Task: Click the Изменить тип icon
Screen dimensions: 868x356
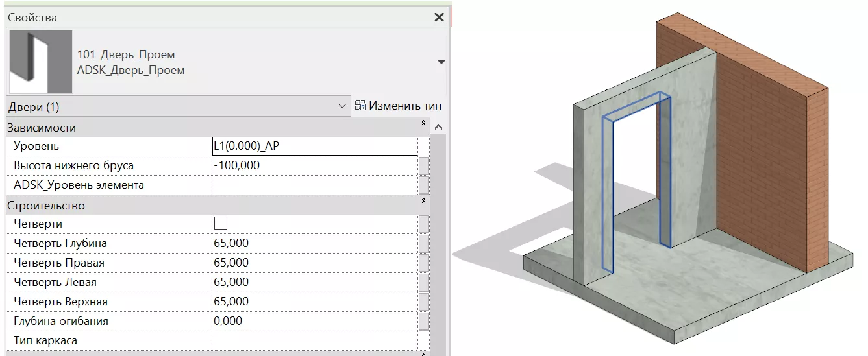Action: [361, 106]
